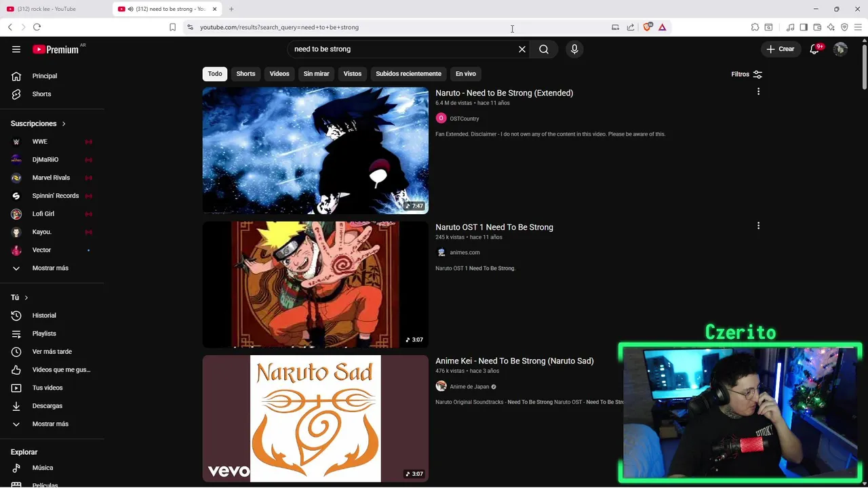Viewport: 868px width, 488px height.
Task: Play the Naruto OST 1 thumbnail
Action: tap(315, 285)
